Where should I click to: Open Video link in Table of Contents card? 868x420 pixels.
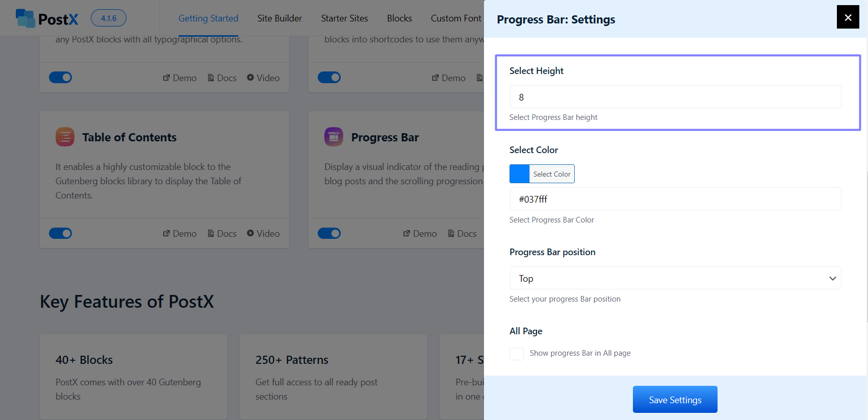(263, 233)
